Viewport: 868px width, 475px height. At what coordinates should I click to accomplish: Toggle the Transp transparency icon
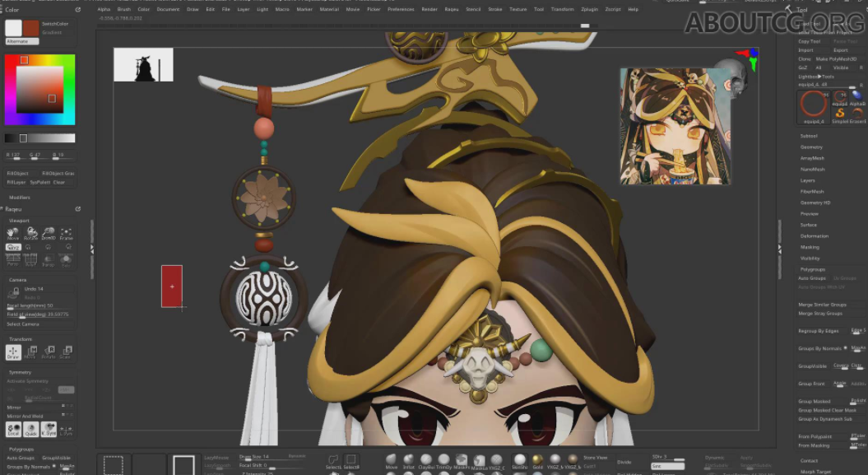[x=49, y=260]
